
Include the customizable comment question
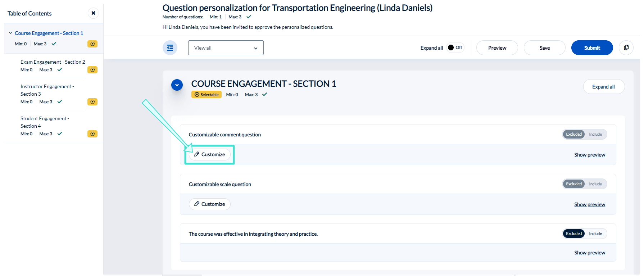[595, 134]
